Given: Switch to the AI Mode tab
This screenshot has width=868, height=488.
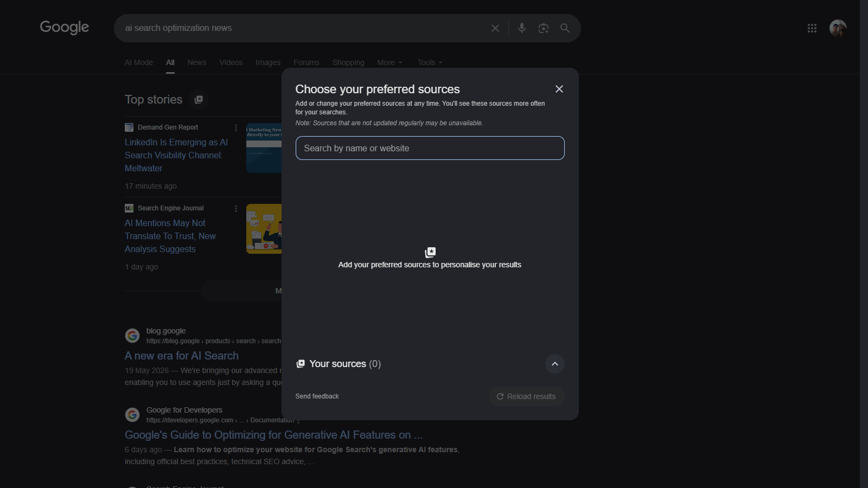Looking at the screenshot, I should tap(139, 62).
